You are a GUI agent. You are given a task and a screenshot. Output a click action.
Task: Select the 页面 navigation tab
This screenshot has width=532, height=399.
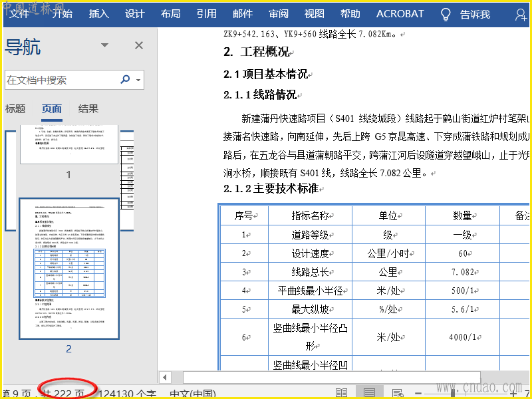[52, 108]
